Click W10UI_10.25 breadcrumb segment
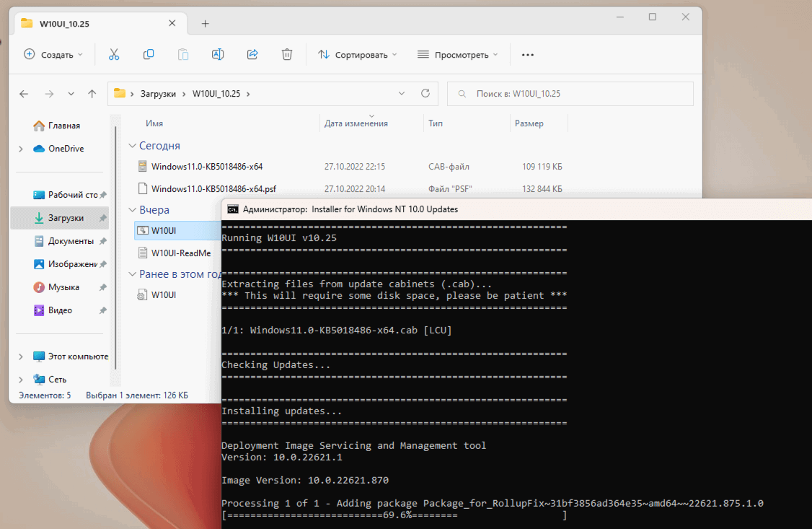Viewport: 812px width, 529px height. coord(216,94)
